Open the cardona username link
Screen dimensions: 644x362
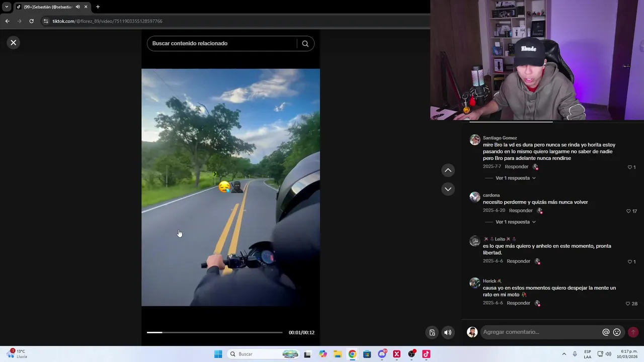491,195
